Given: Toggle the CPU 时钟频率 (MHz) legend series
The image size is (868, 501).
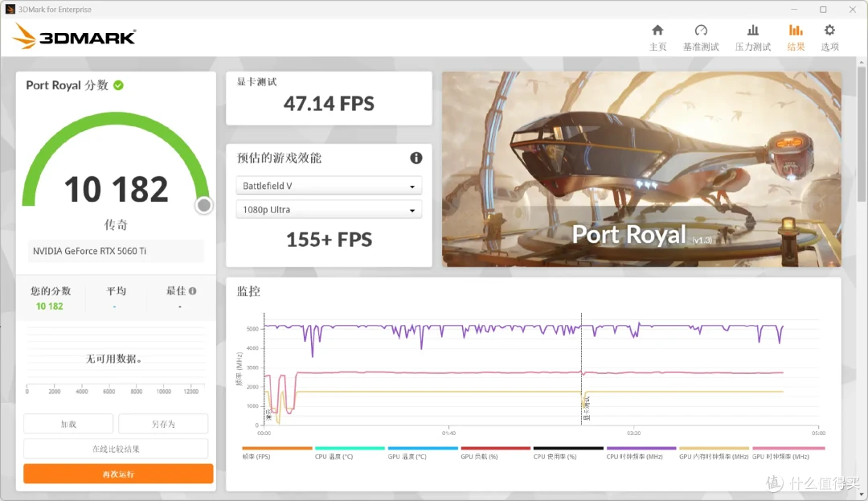Looking at the screenshot, I should point(641,453).
